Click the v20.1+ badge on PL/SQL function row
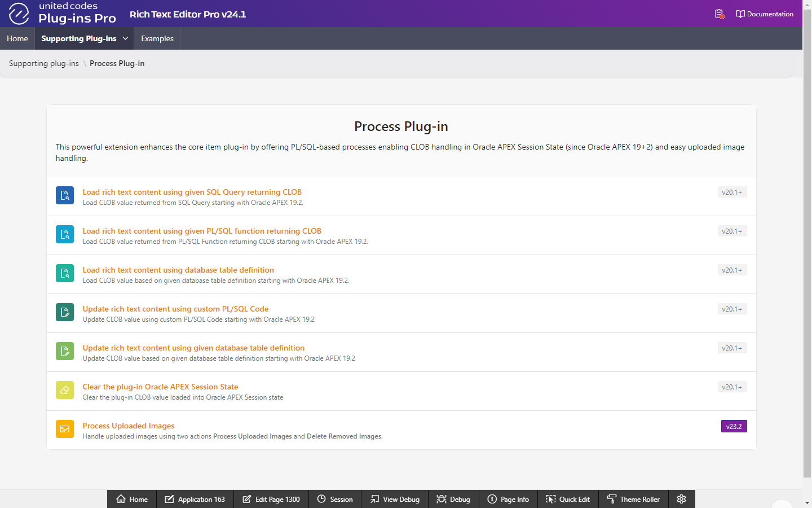812x508 pixels. pyautogui.click(x=732, y=231)
